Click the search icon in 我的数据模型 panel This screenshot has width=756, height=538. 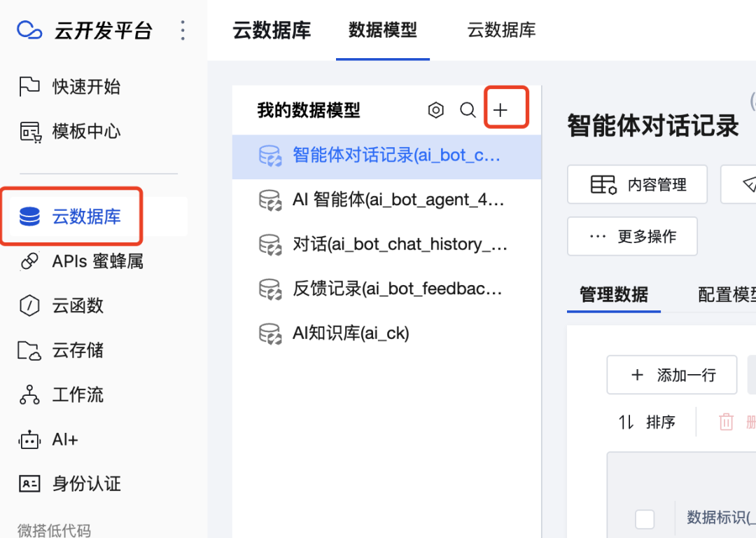point(468,110)
